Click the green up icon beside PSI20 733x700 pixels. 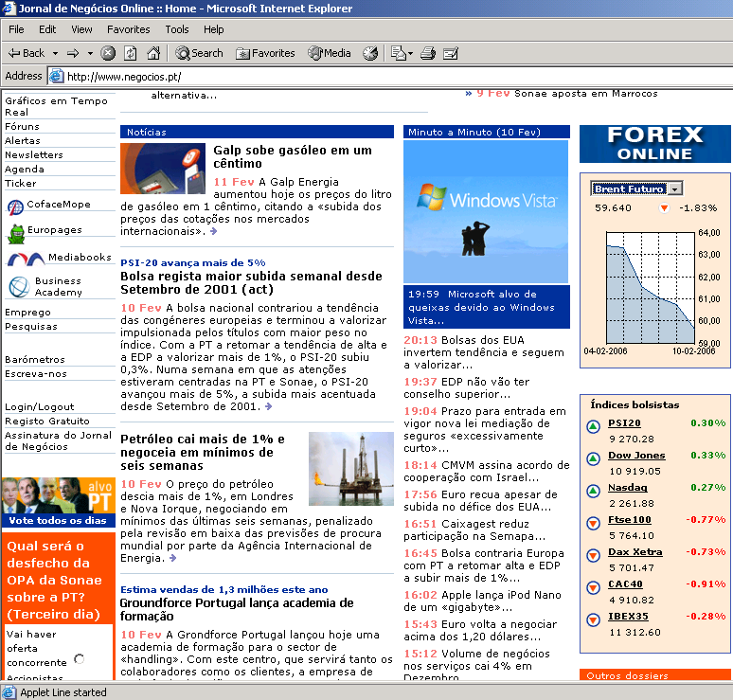[593, 426]
